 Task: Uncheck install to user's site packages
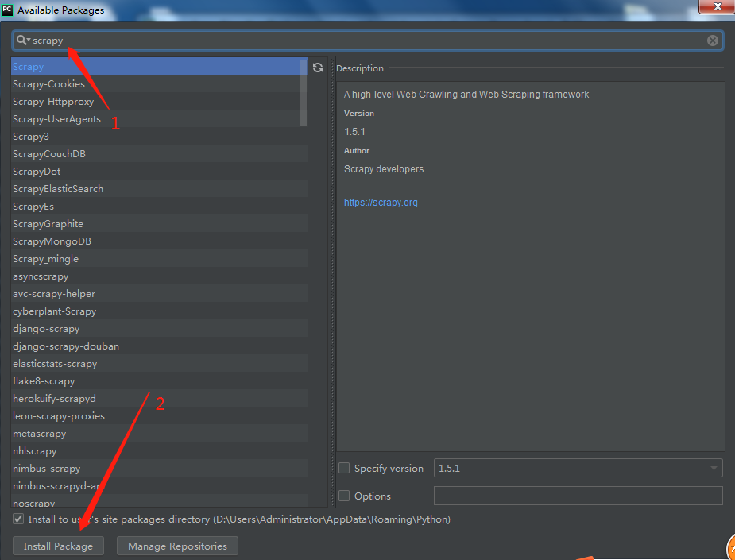click(x=18, y=519)
